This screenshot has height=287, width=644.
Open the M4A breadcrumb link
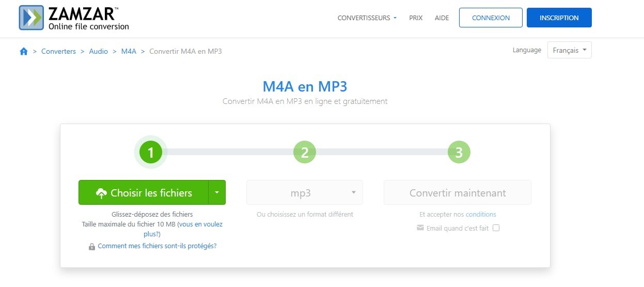click(x=129, y=51)
